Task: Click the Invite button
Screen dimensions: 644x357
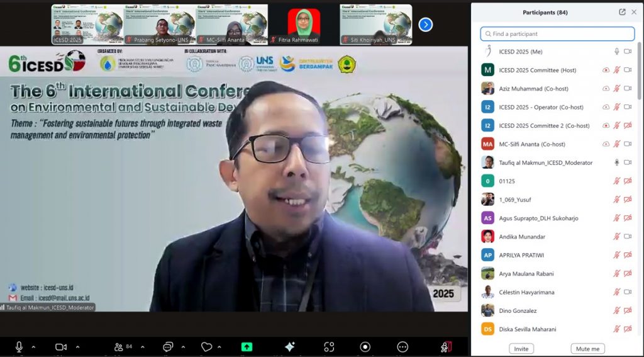Action: coord(521,349)
